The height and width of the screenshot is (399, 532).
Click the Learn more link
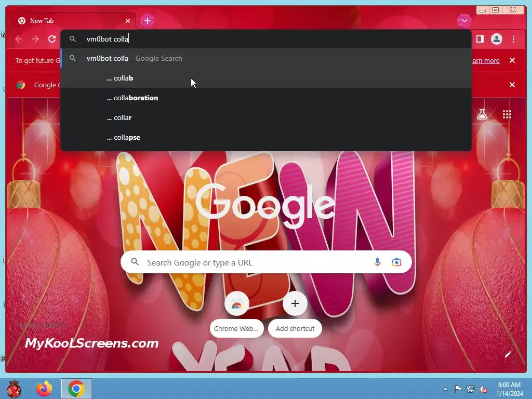click(485, 60)
